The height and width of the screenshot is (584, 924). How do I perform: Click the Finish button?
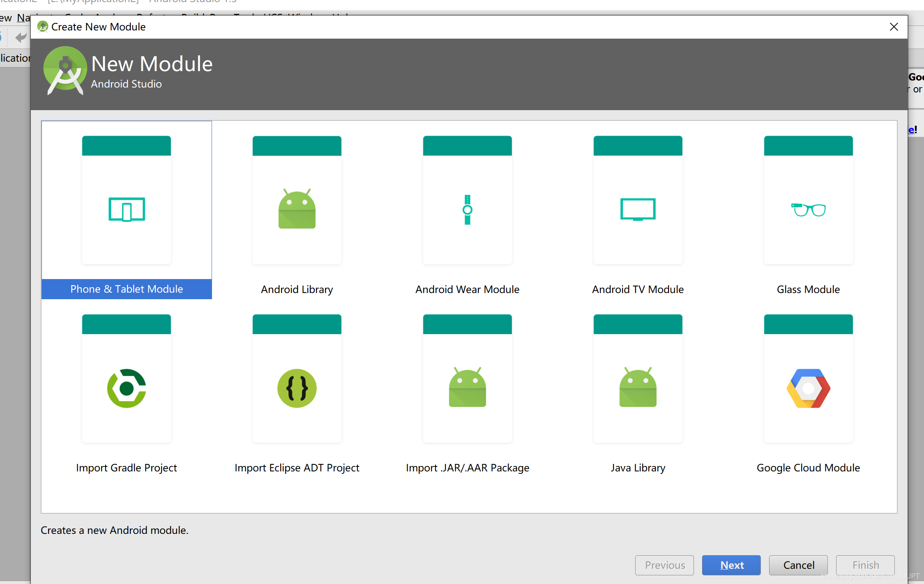tap(865, 565)
